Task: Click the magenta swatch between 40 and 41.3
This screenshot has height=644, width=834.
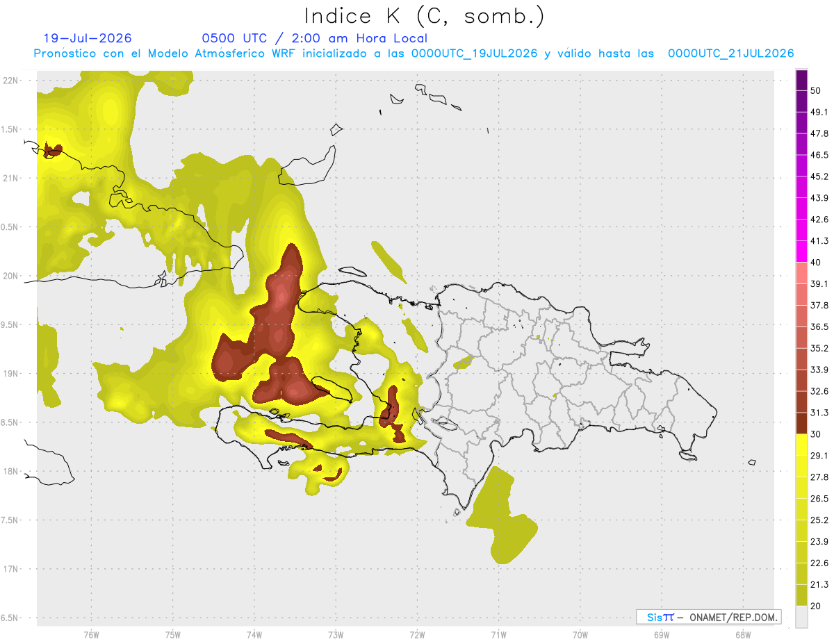Action: tap(801, 251)
